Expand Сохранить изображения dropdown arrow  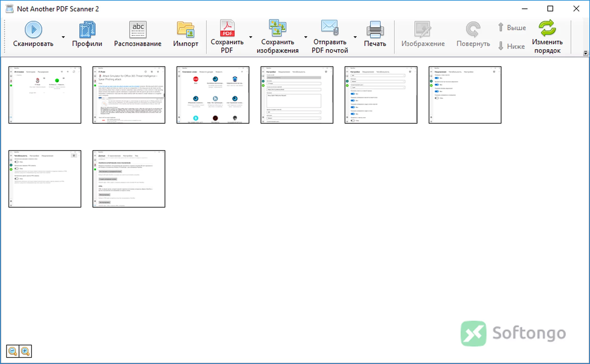tap(306, 37)
